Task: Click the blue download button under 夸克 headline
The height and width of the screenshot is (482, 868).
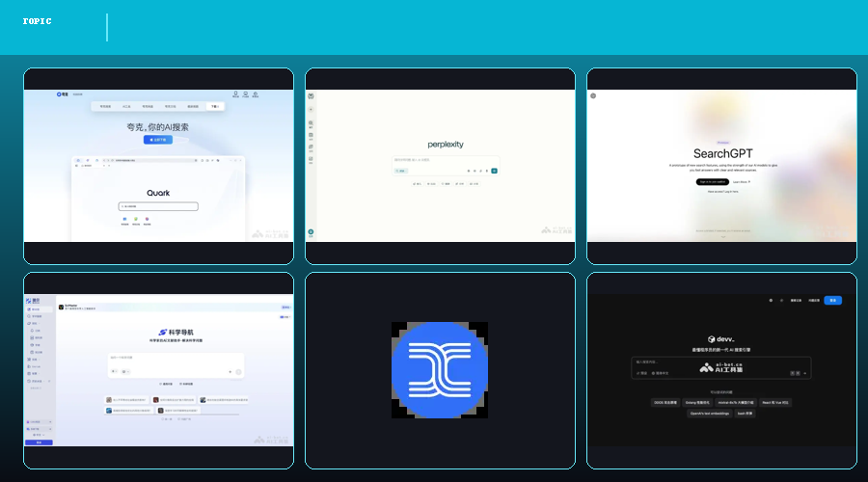Action: pos(158,140)
